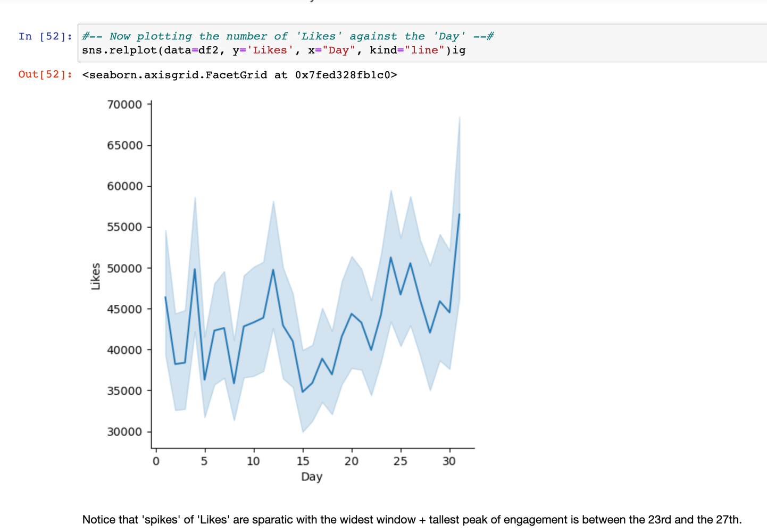Viewport: 767px width, 532px height.
Task: Click the Day x-axis label
Action: pyautogui.click(x=312, y=477)
